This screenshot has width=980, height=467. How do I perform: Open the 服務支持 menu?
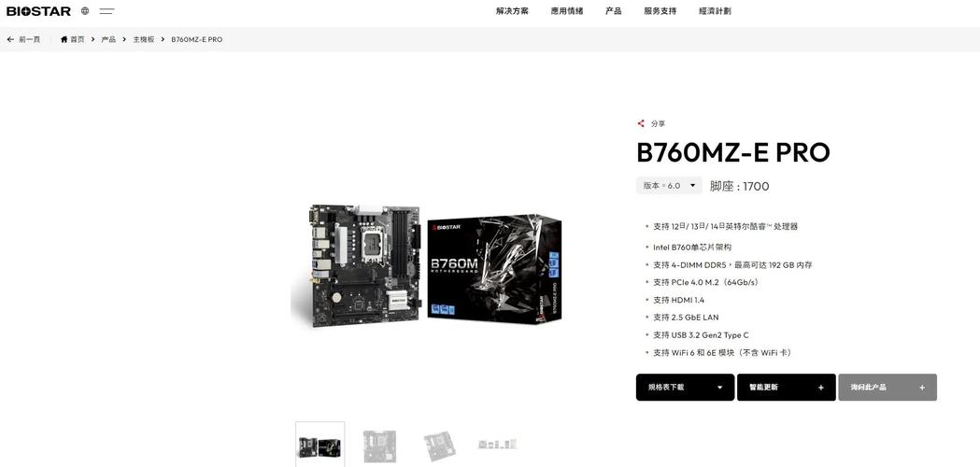pos(660,11)
